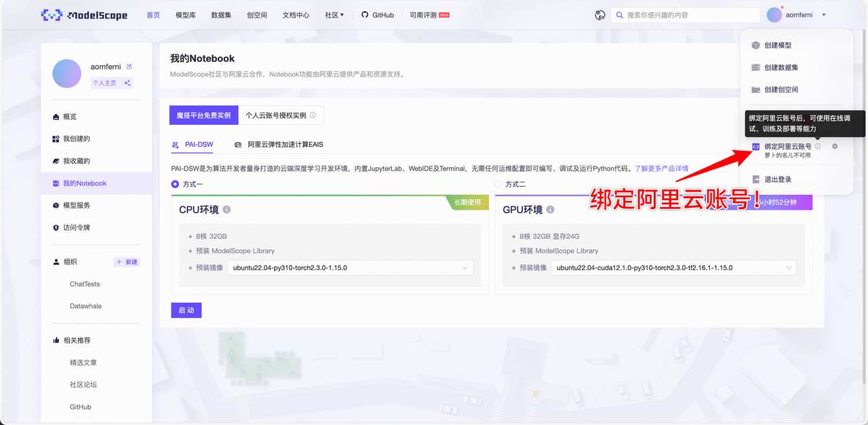The width and height of the screenshot is (868, 425).
Task: Click the globe language icon near the search bar
Action: coord(599,14)
